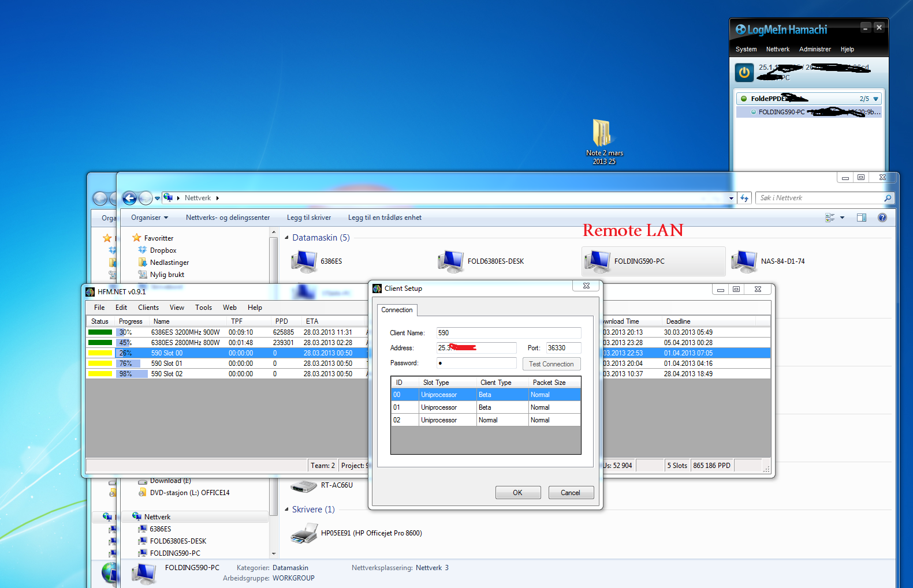Go back in the Nettverk Explorer window
This screenshot has height=588, width=913.
click(129, 199)
